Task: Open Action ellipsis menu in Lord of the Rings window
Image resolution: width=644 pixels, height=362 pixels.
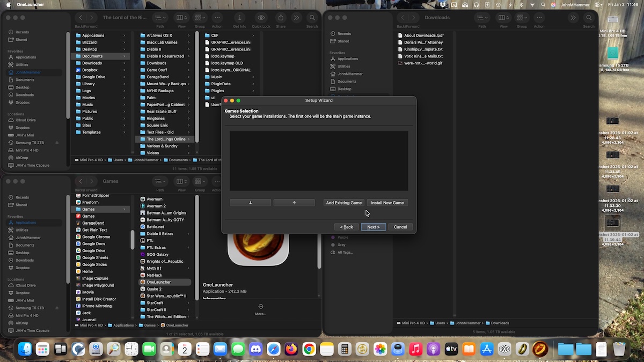Action: 217,18
